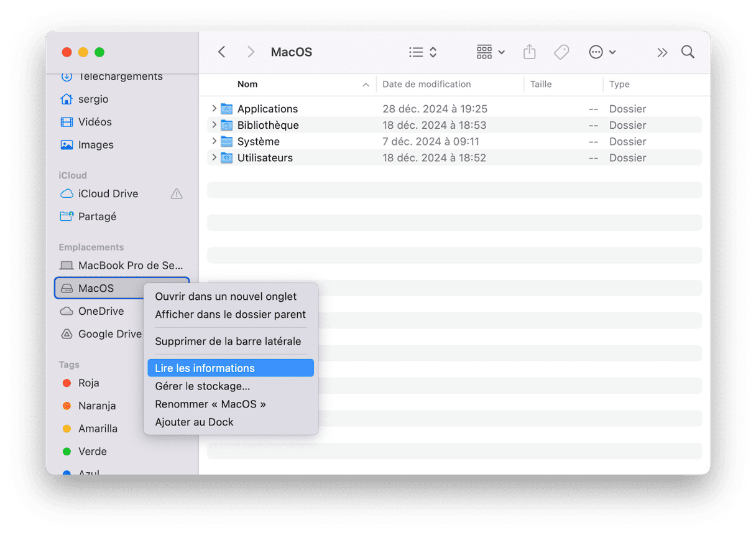Click the Tags toolbar icon
Viewport: 756px width, 535px height.
(x=561, y=52)
